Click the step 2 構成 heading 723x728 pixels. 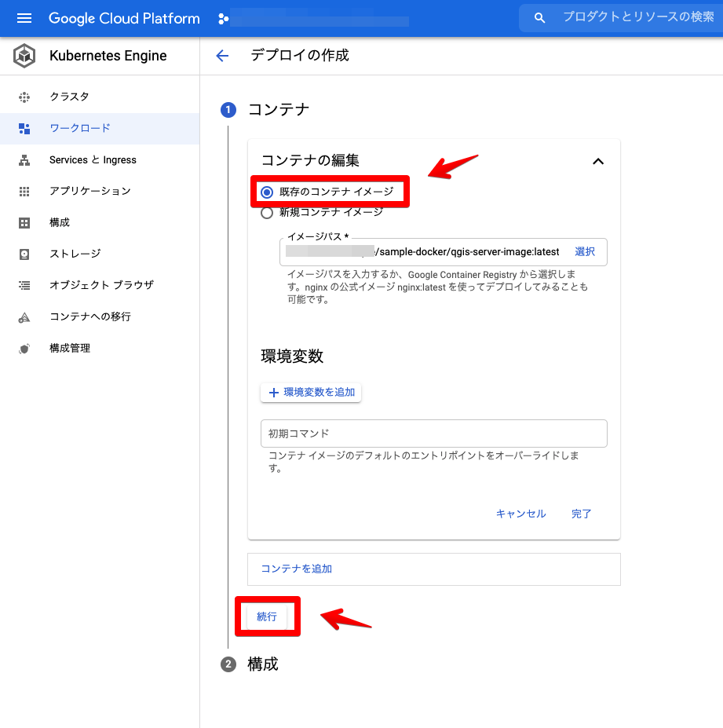(x=263, y=664)
